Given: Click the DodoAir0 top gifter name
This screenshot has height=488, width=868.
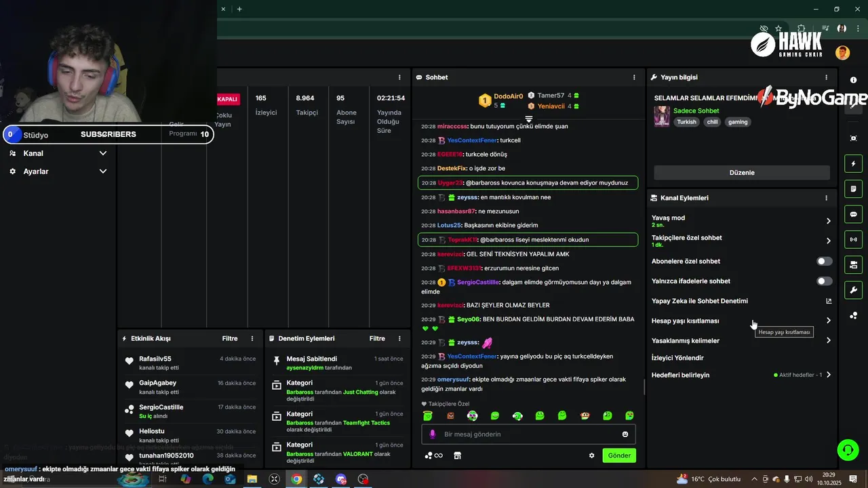Looking at the screenshot, I should coord(508,96).
